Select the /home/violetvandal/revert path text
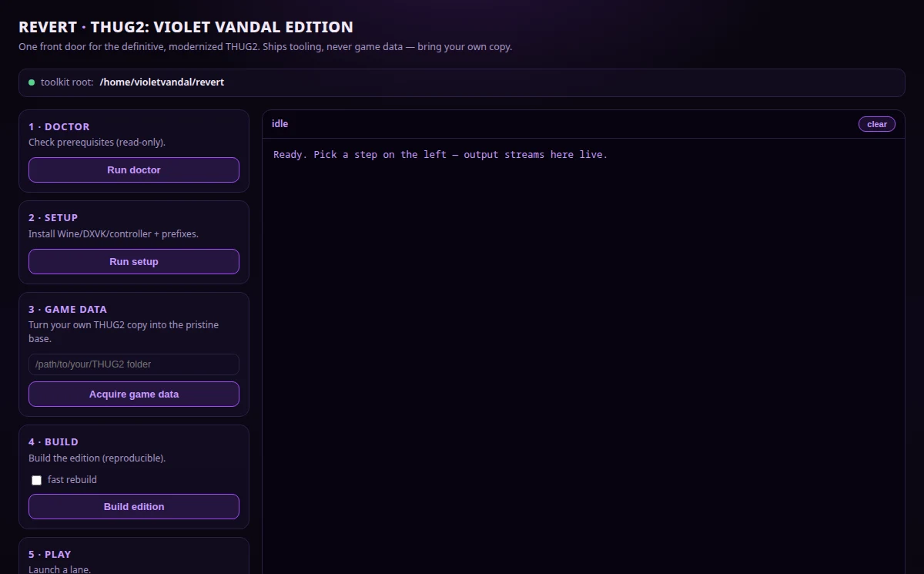 (162, 82)
